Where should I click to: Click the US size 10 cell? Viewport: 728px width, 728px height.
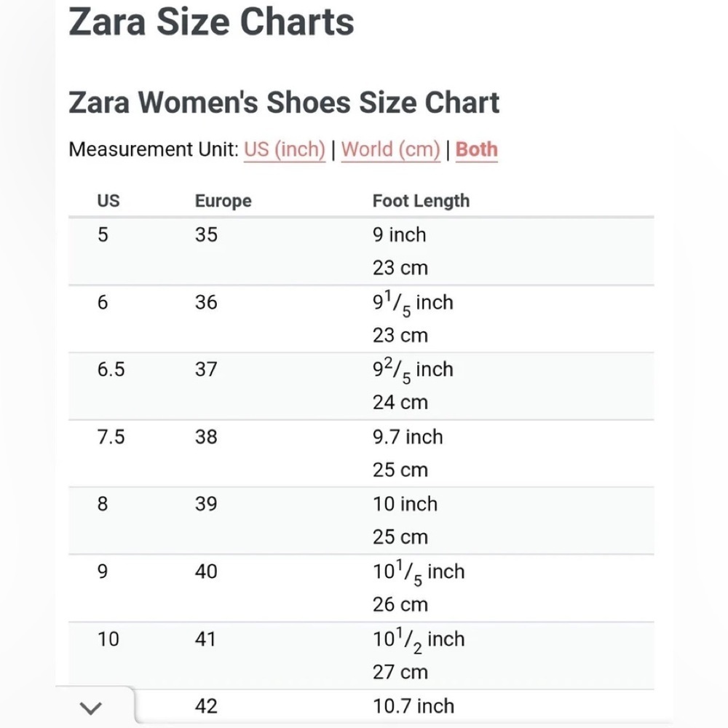[x=108, y=639]
